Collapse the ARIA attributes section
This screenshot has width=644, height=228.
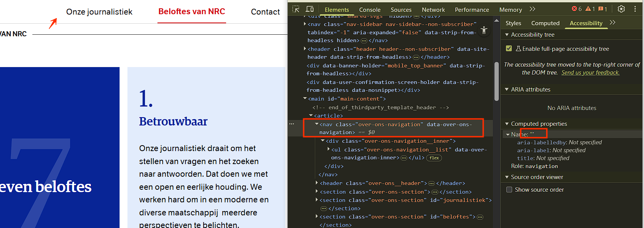(x=507, y=90)
